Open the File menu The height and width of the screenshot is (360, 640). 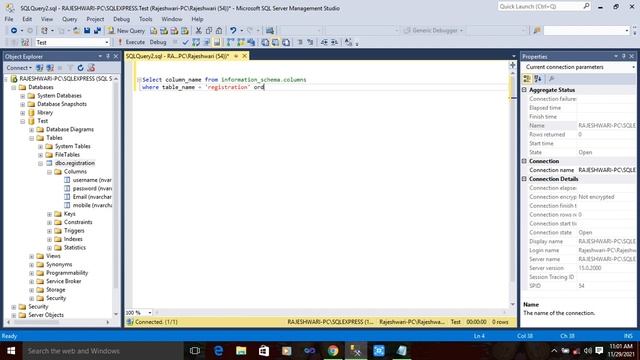pyautogui.click(x=9, y=19)
